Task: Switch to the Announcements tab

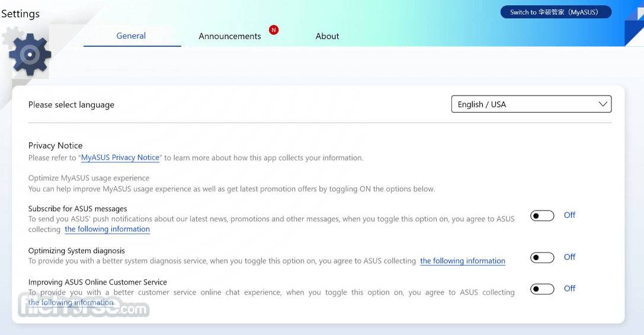Action: [230, 36]
